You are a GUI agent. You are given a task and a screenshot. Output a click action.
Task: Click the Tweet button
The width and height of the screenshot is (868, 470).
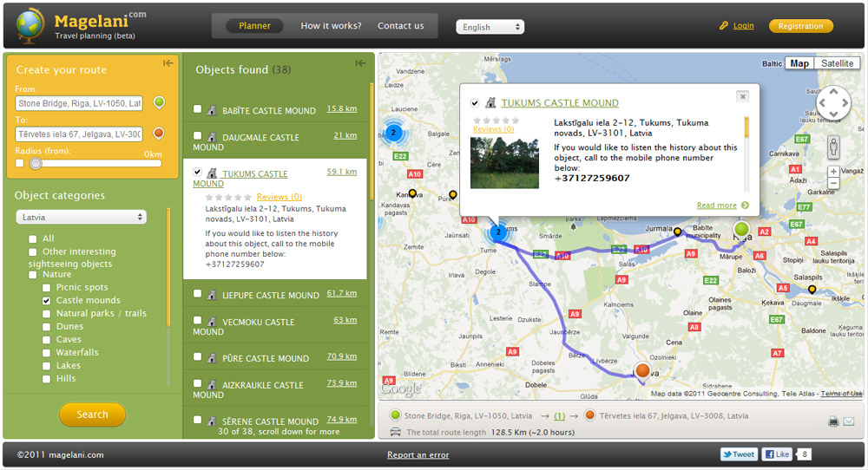pos(739,454)
